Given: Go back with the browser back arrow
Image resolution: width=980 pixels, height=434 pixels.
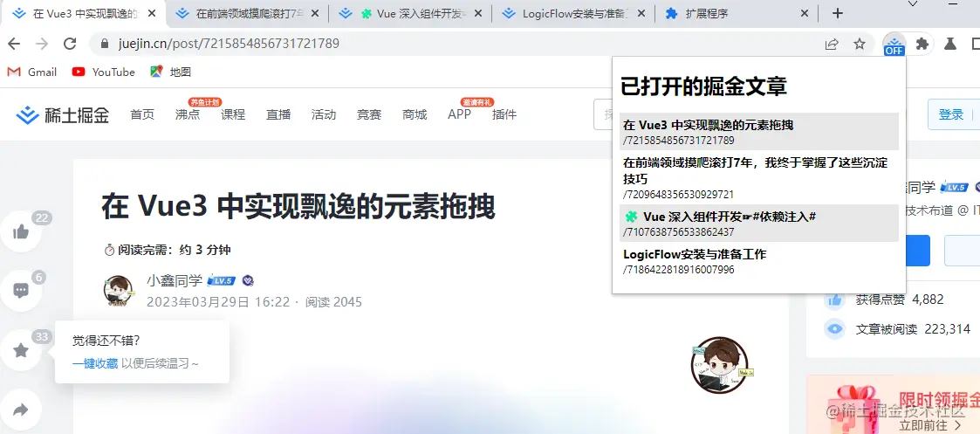Looking at the screenshot, I should point(14,44).
